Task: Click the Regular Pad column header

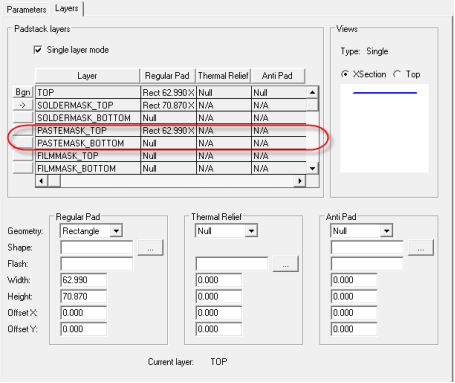Action: click(167, 76)
